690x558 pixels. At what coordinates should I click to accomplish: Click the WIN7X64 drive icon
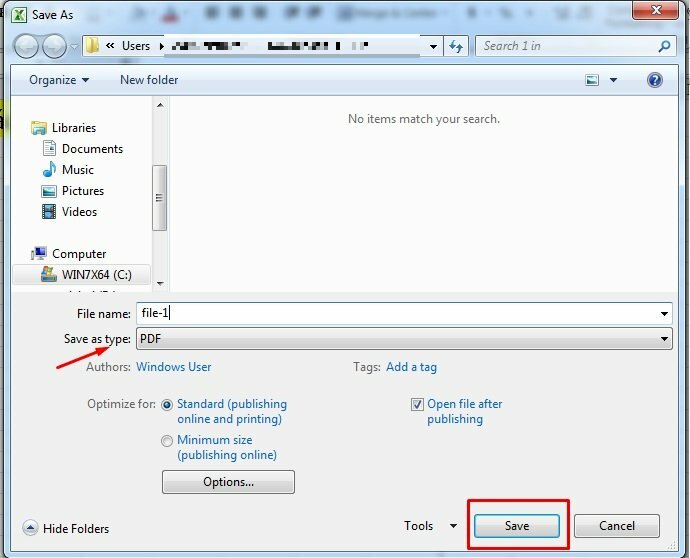[x=48, y=274]
